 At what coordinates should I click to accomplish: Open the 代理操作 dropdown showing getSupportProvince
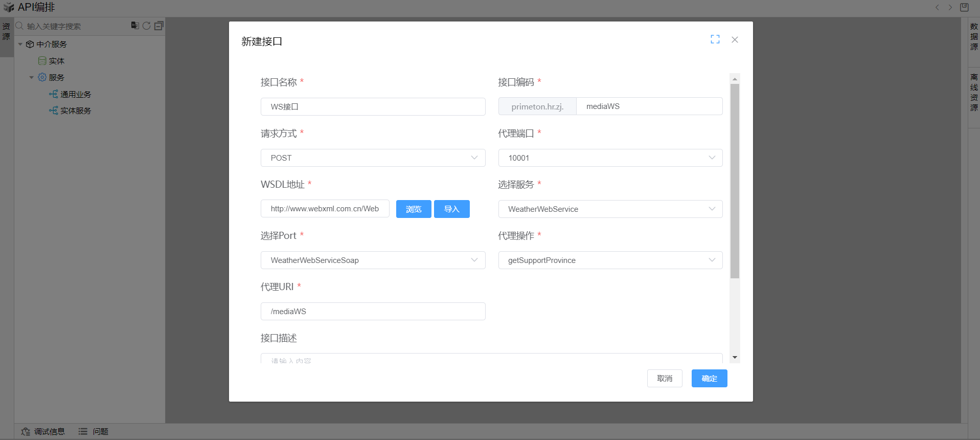[x=610, y=260]
